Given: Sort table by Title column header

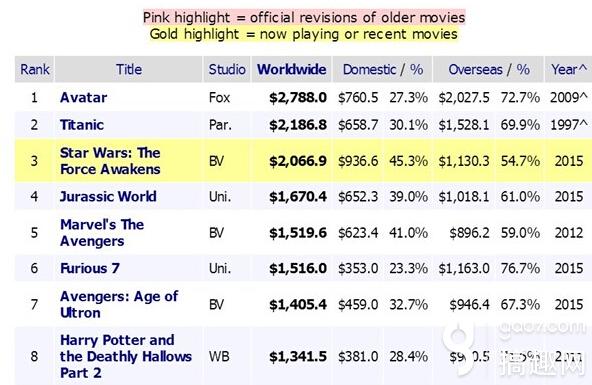Looking at the screenshot, I should click(129, 69).
